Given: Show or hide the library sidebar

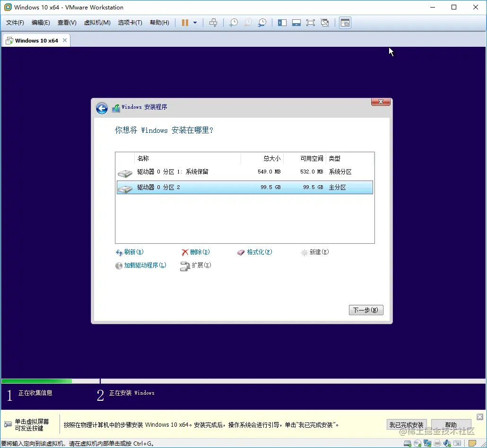Looking at the screenshot, I should pyautogui.click(x=282, y=23).
